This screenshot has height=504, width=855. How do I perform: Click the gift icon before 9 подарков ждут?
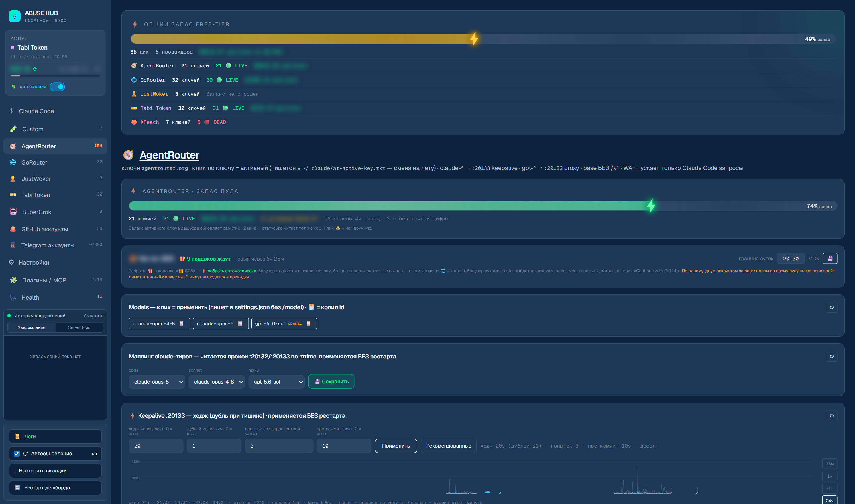(182, 259)
